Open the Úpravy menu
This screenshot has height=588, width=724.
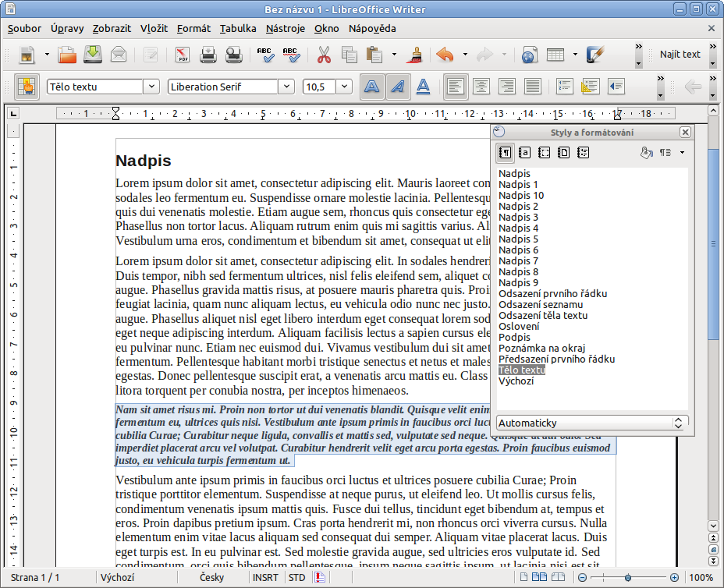coord(67,29)
